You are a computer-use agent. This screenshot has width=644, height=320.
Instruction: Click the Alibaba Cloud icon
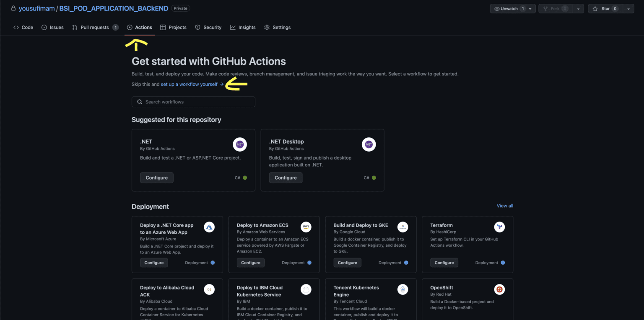[209, 289]
